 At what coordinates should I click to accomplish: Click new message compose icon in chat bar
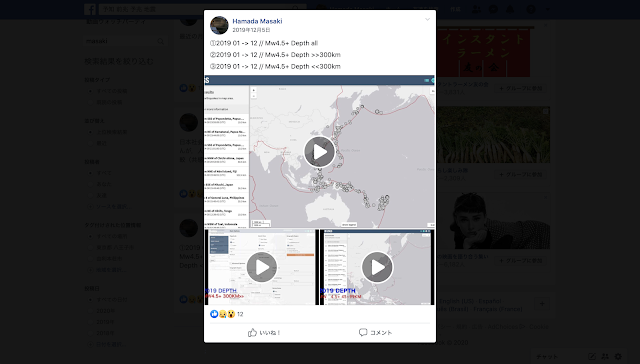pyautogui.click(x=592, y=357)
